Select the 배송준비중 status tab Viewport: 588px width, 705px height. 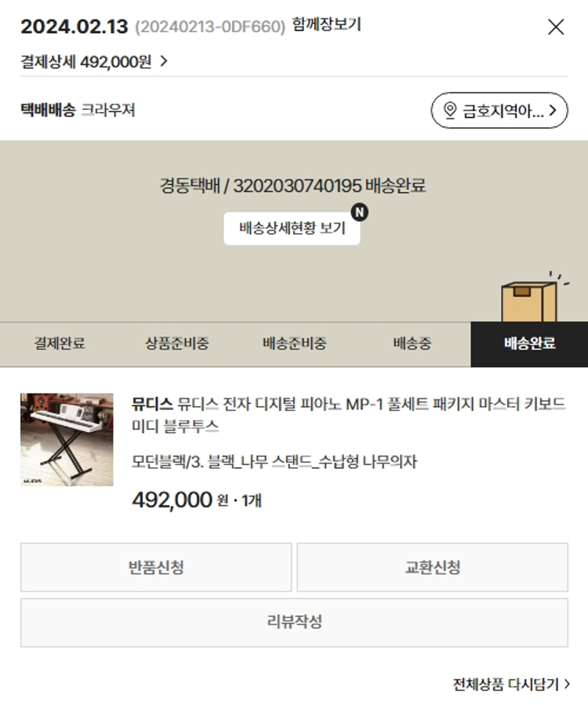[x=295, y=344]
